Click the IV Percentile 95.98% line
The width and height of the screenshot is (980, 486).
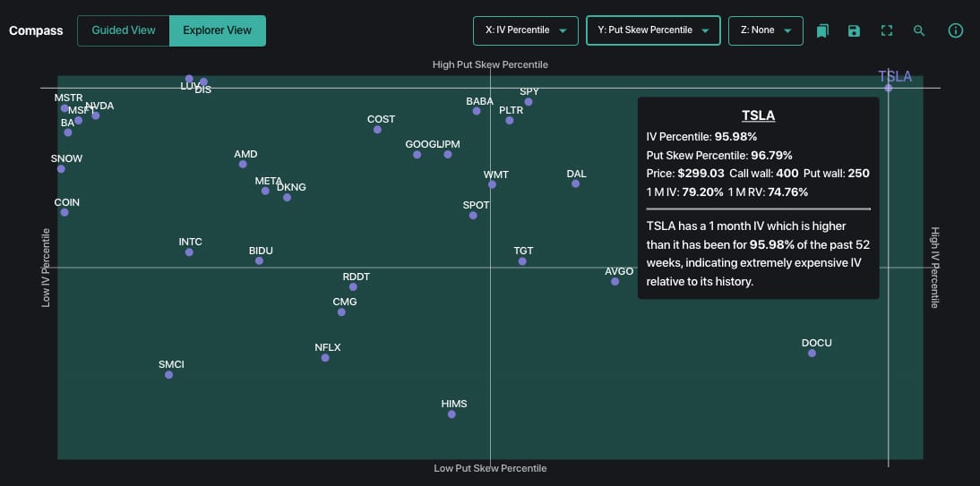pos(702,137)
